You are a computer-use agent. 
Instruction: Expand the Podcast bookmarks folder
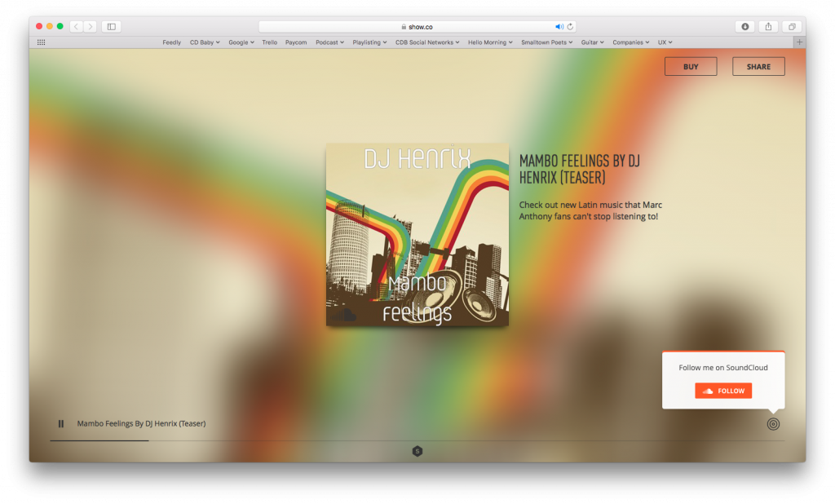[329, 42]
